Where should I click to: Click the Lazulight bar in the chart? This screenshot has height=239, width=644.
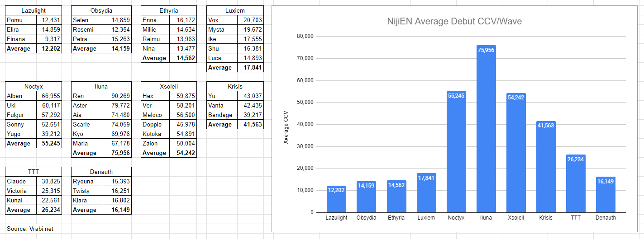[x=336, y=199]
